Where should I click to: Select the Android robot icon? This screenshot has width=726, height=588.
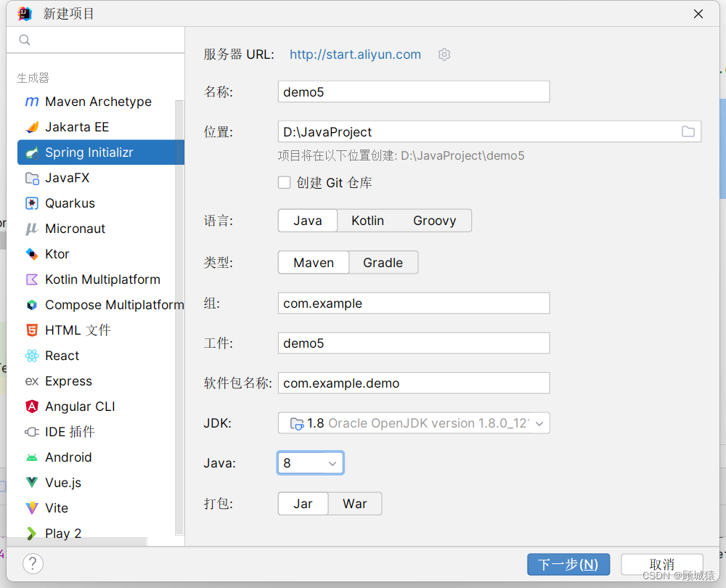click(x=31, y=457)
